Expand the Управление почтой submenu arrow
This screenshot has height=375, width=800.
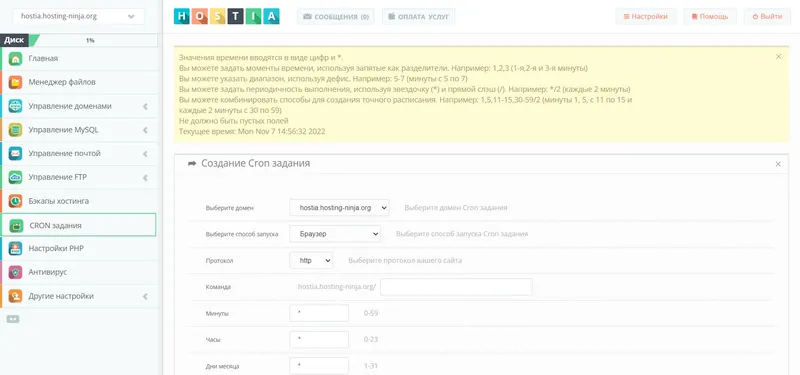point(145,154)
